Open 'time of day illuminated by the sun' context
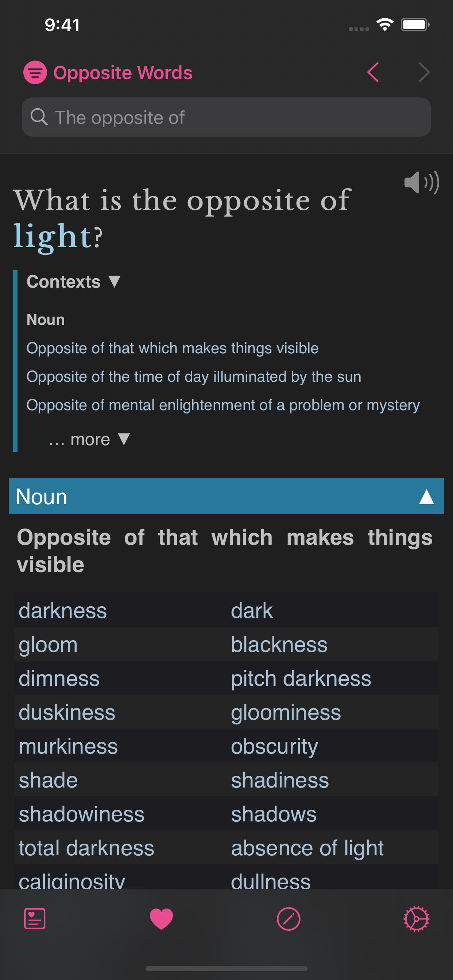Viewport: 453px width, 980px height. tap(193, 377)
